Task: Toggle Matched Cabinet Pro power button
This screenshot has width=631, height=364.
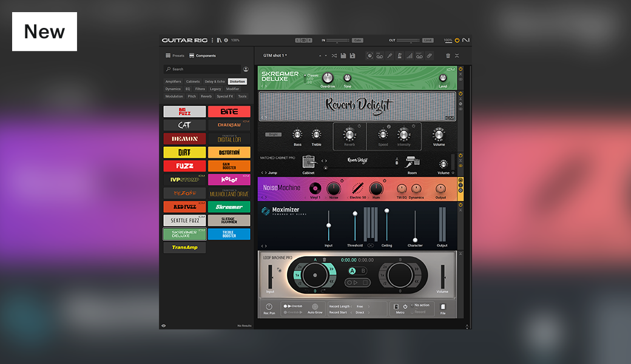Action: (x=461, y=156)
